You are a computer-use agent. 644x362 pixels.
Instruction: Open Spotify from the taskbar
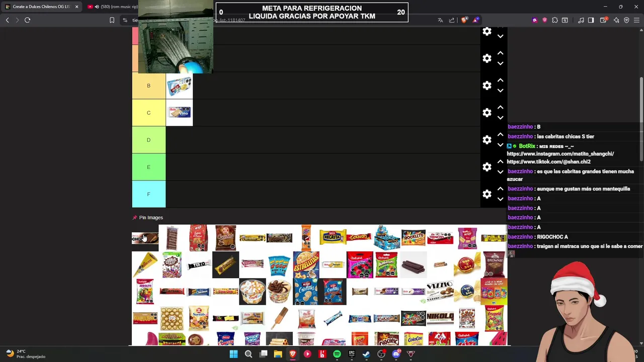pyautogui.click(x=337, y=354)
